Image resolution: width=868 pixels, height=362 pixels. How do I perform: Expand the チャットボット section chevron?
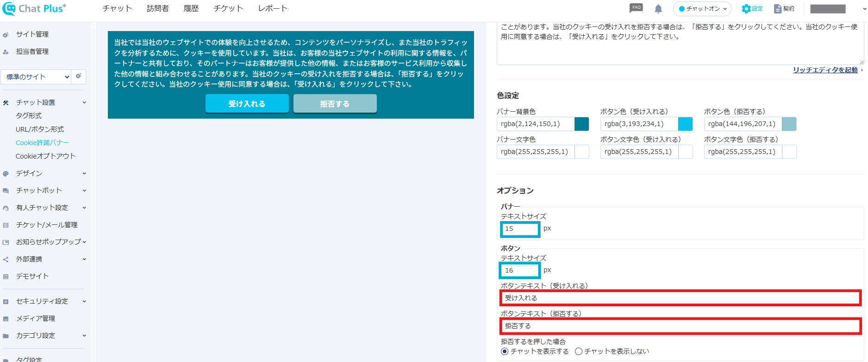click(84, 191)
